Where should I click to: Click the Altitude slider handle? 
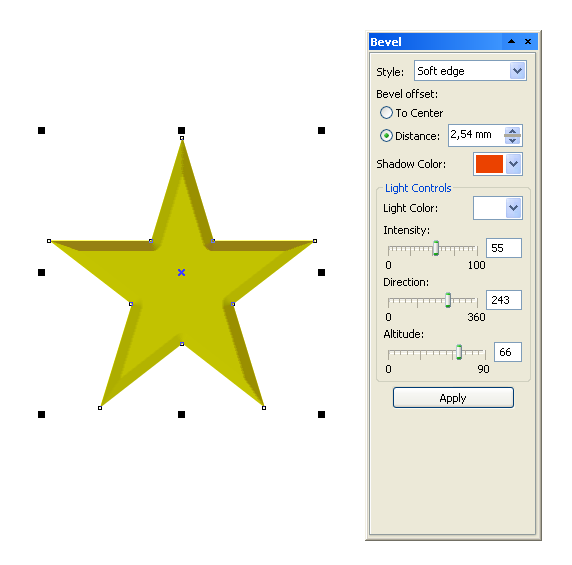[459, 352]
